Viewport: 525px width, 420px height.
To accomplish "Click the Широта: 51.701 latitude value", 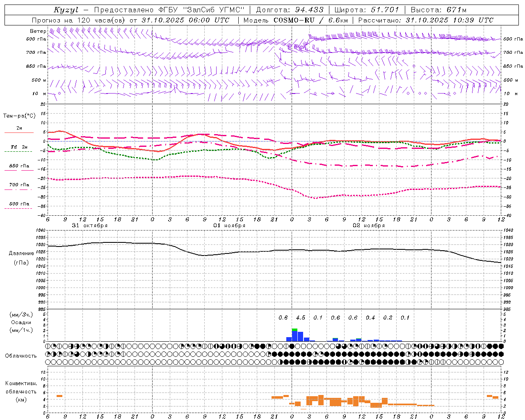I will point(367,10).
